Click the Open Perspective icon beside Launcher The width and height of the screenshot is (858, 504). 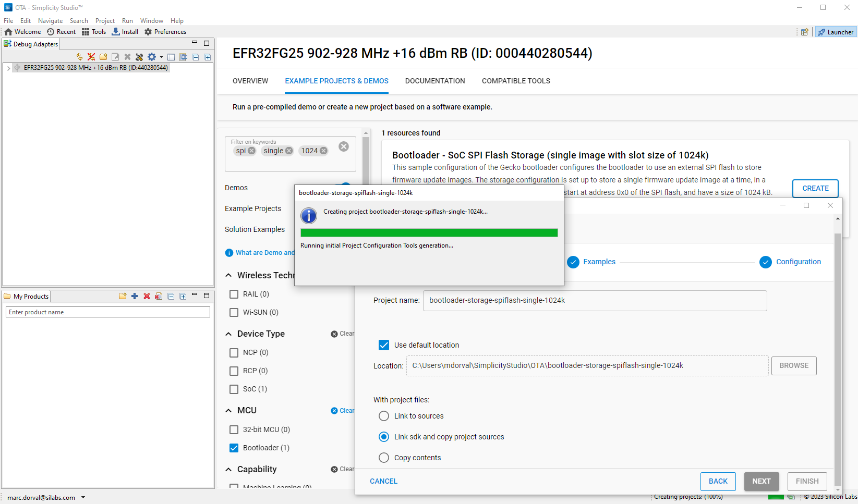[805, 32]
